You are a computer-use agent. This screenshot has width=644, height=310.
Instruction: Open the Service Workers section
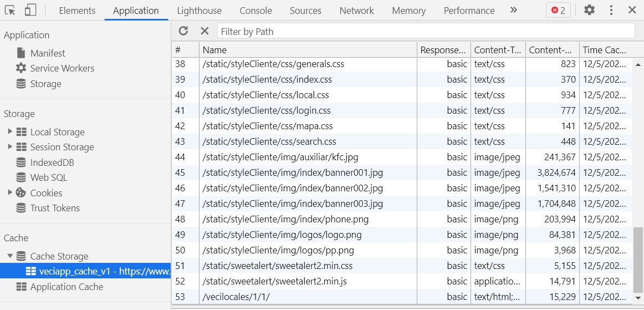point(62,68)
